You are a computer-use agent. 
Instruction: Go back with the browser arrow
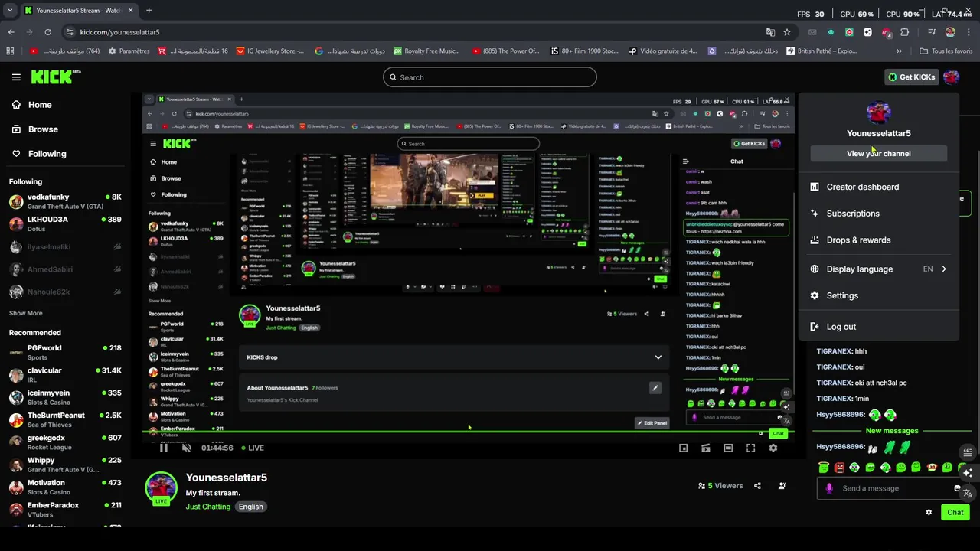(x=11, y=32)
